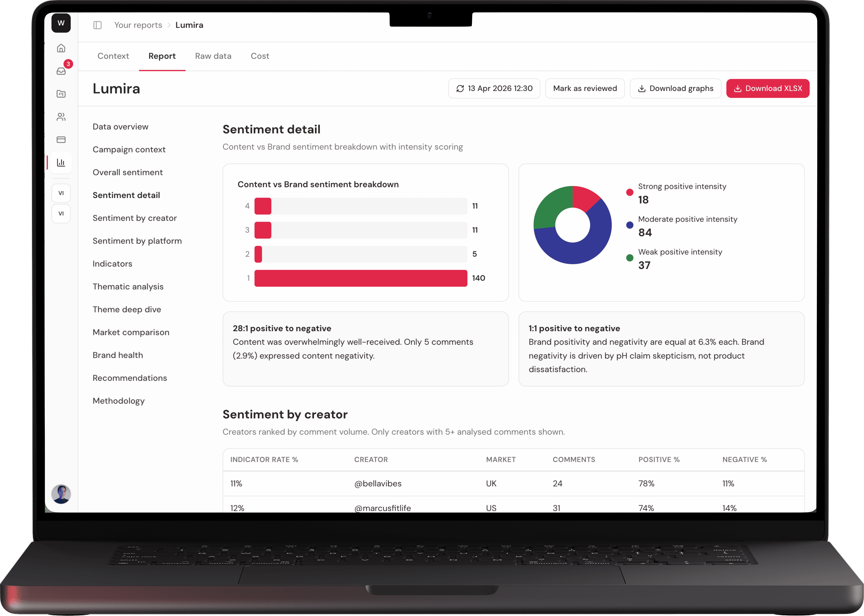
Task: Select the second VI workspace badge
Action: click(x=61, y=214)
